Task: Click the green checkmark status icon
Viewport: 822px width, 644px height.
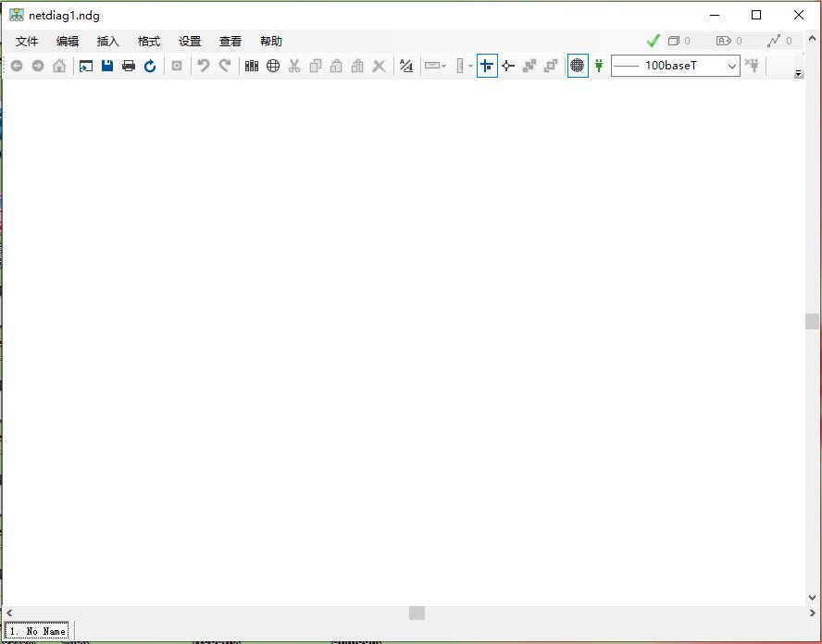Action: coord(653,41)
